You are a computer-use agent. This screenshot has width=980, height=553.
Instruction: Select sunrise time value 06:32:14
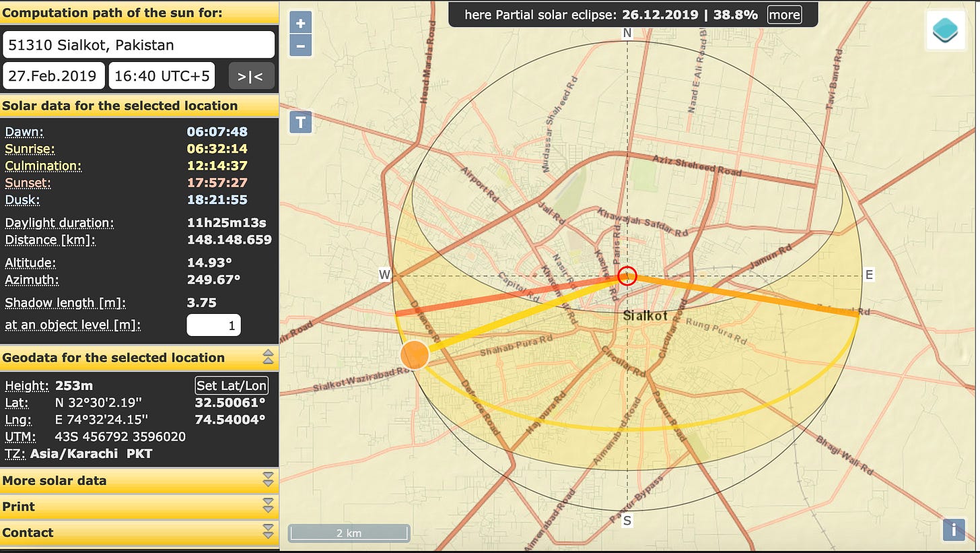(217, 149)
